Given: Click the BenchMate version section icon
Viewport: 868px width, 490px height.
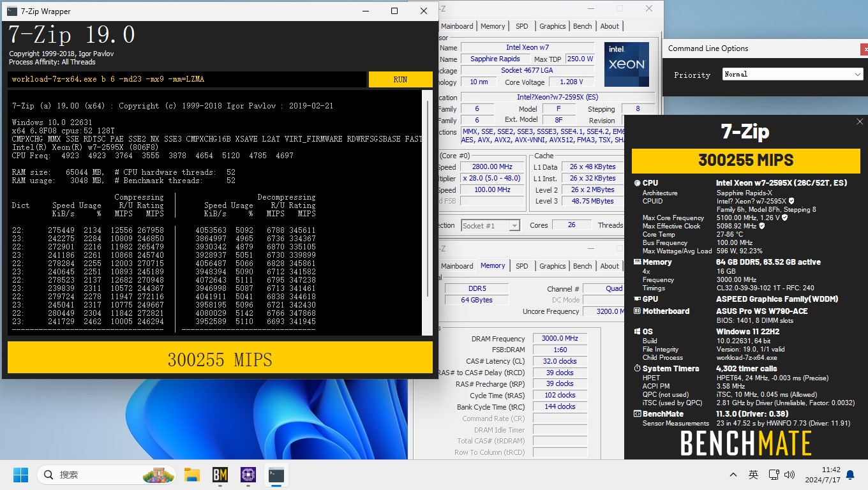Looking at the screenshot, I should 637,414.
